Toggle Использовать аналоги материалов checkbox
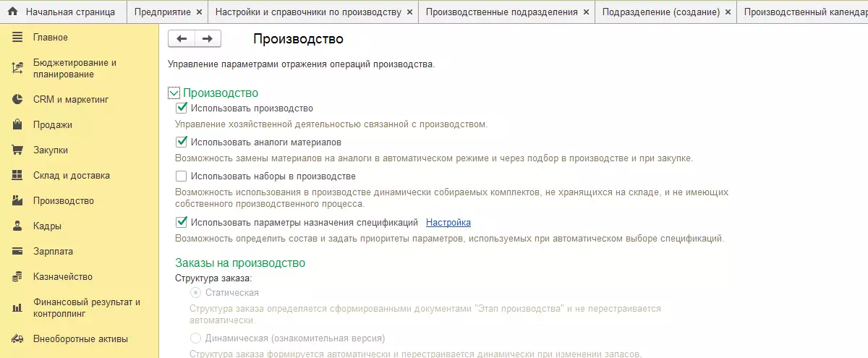Image resolution: width=868 pixels, height=358 pixels. (182, 142)
